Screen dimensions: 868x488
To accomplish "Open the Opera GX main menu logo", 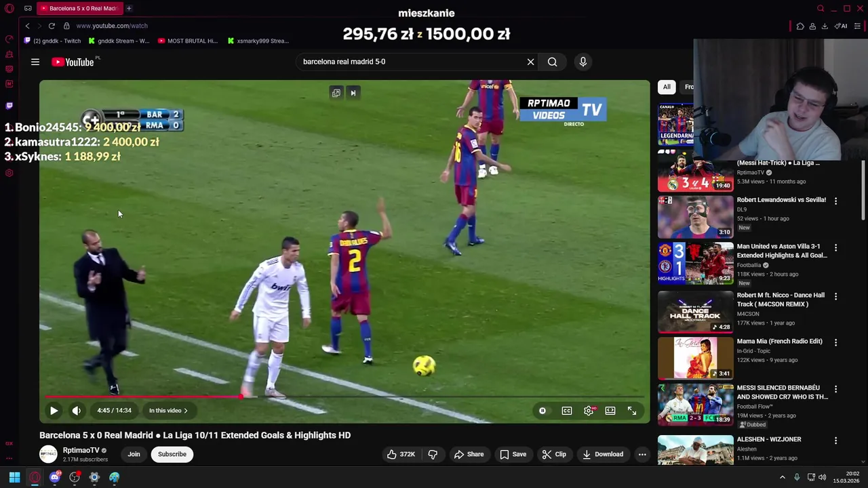I will click(x=9, y=9).
